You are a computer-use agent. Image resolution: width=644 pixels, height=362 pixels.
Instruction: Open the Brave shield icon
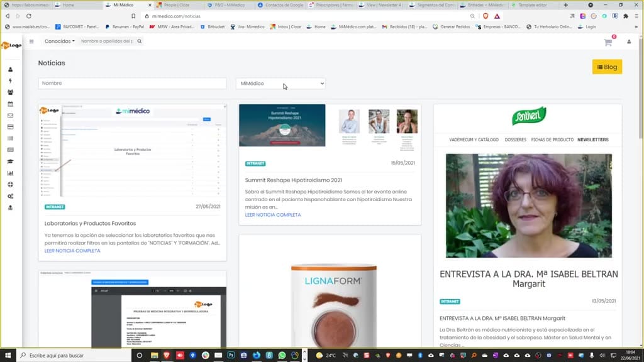click(486, 16)
